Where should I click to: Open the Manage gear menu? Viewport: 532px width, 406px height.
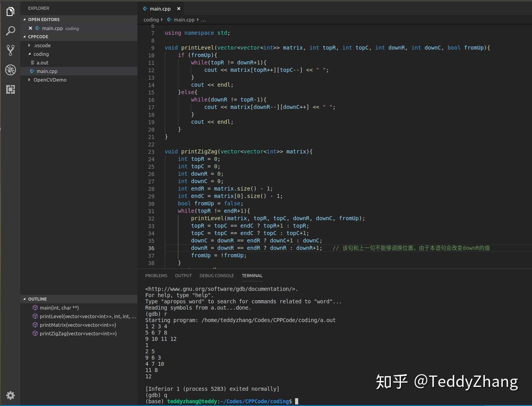click(11, 395)
